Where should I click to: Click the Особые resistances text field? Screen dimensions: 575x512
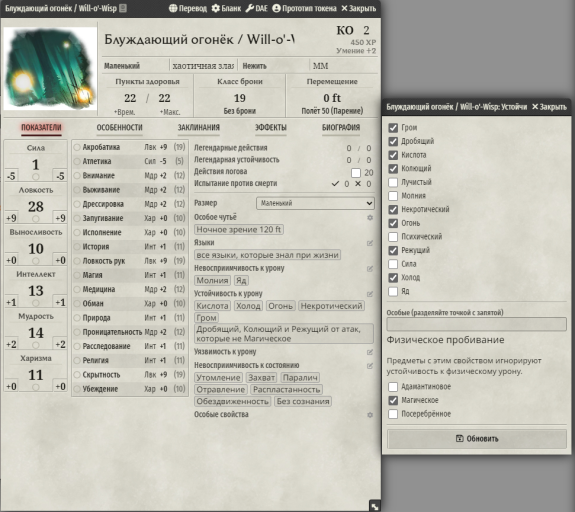[x=477, y=324]
